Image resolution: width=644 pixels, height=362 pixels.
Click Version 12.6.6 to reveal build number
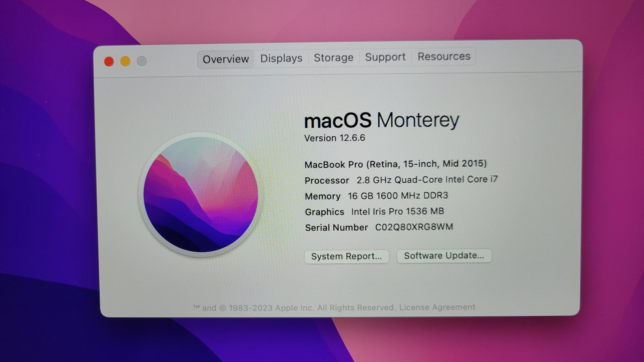(334, 138)
